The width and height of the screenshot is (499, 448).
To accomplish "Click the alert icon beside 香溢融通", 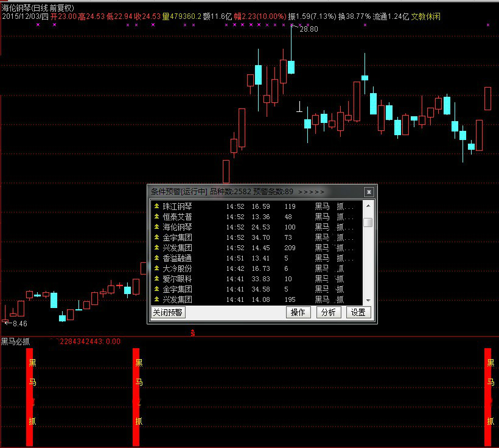I will tap(156, 258).
